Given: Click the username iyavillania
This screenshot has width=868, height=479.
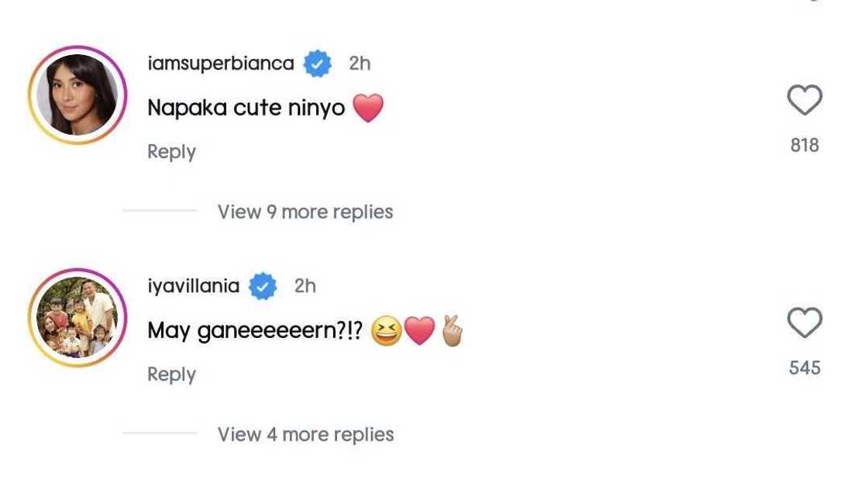Looking at the screenshot, I should point(192,285).
